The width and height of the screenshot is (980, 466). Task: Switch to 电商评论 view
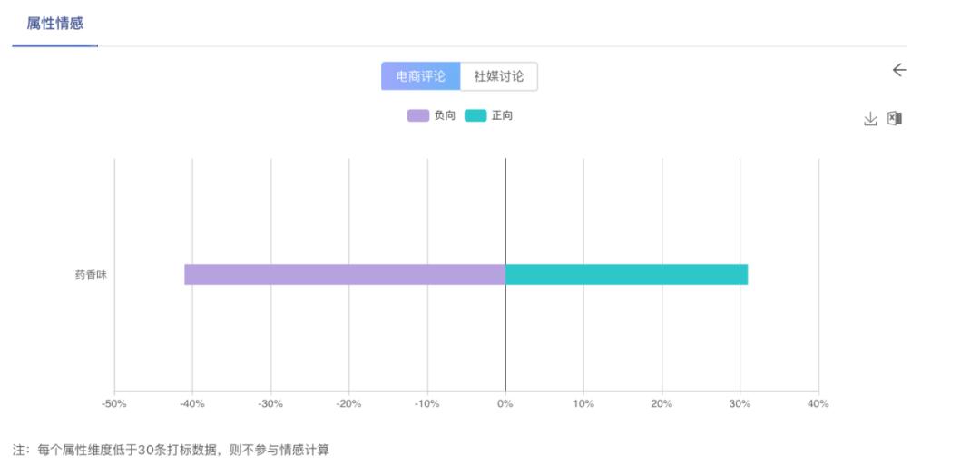420,76
